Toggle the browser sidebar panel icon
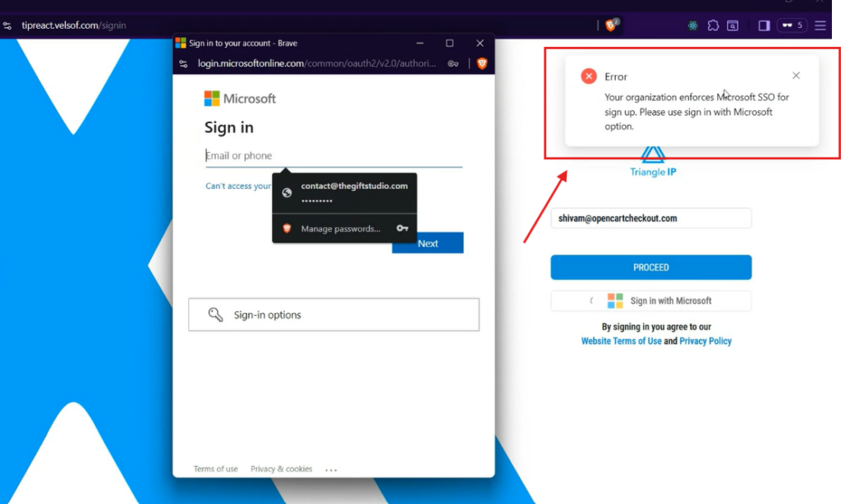This screenshot has width=841, height=504. (x=764, y=25)
